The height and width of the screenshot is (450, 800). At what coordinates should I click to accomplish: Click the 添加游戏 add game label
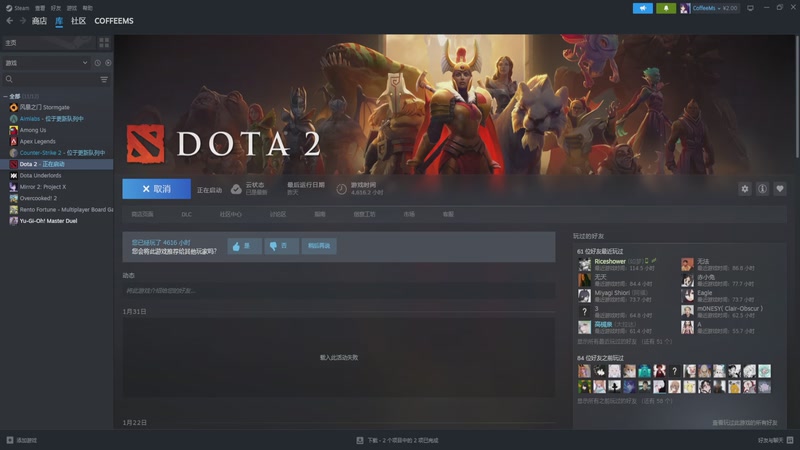click(x=27, y=440)
